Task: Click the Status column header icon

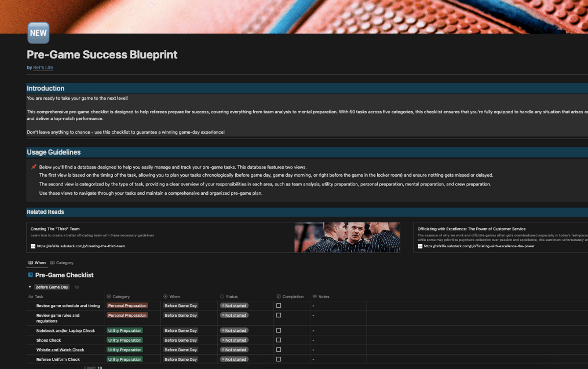Action: coord(222,297)
